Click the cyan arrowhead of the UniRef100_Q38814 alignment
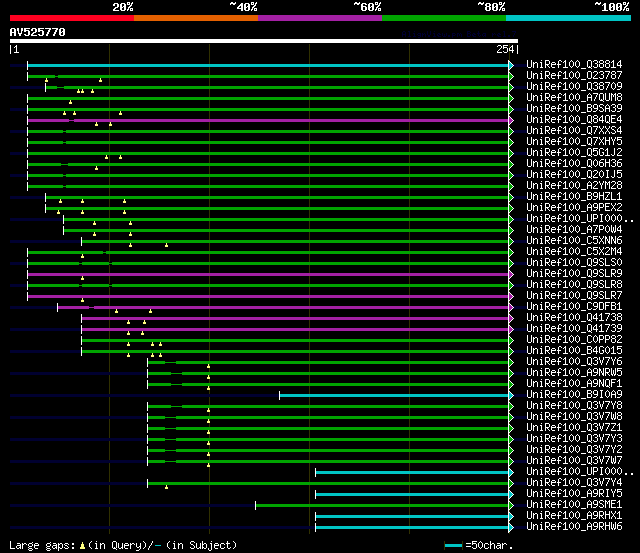This screenshot has width=640, height=553. click(511, 65)
